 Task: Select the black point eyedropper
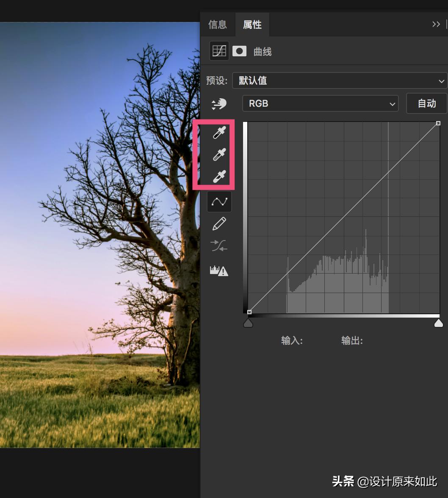click(x=219, y=133)
